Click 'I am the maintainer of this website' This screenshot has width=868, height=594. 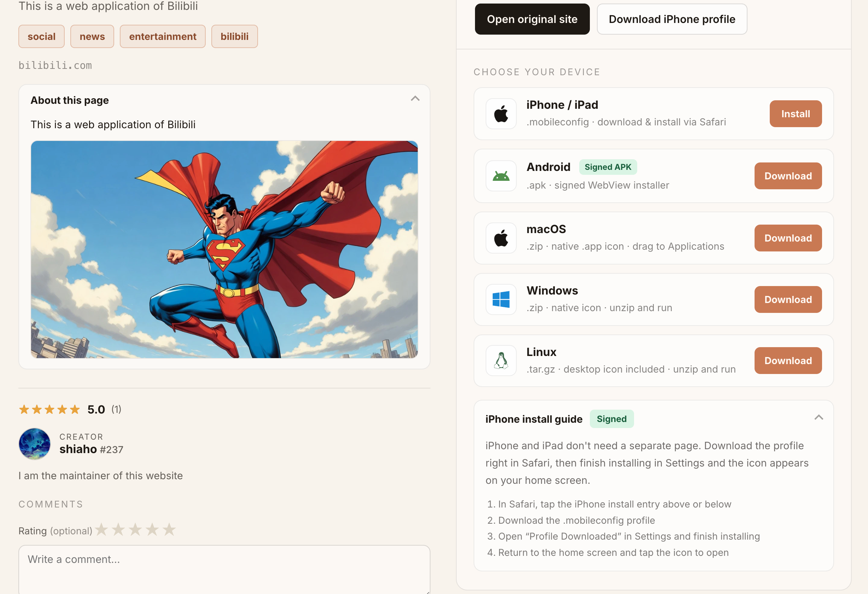coord(101,476)
